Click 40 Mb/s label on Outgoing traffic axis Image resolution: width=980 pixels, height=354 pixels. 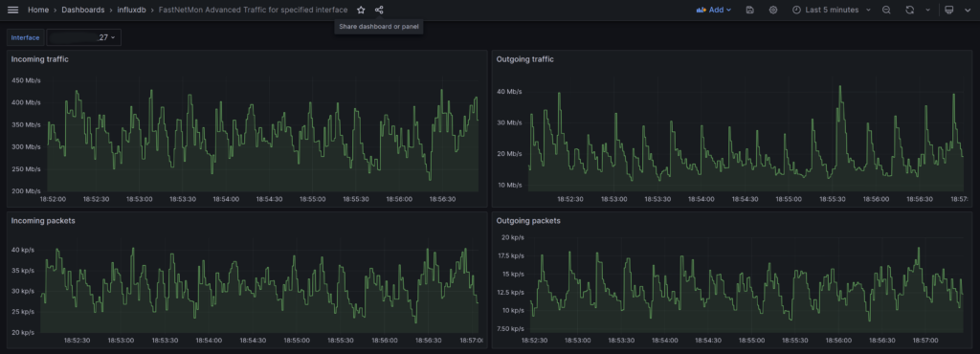coord(509,92)
